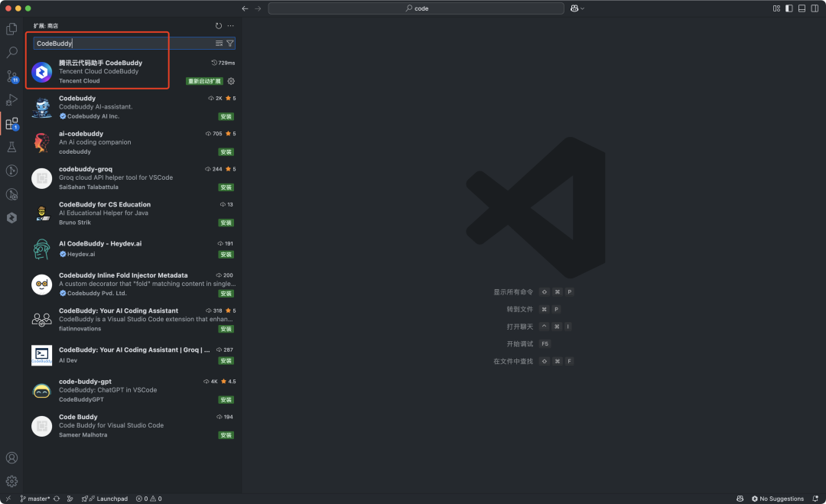Click the restart extensions button for Tencent CodeBuddy

click(204, 81)
